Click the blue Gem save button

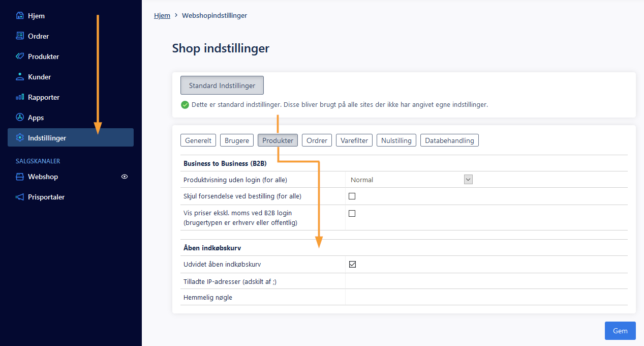pyautogui.click(x=620, y=331)
